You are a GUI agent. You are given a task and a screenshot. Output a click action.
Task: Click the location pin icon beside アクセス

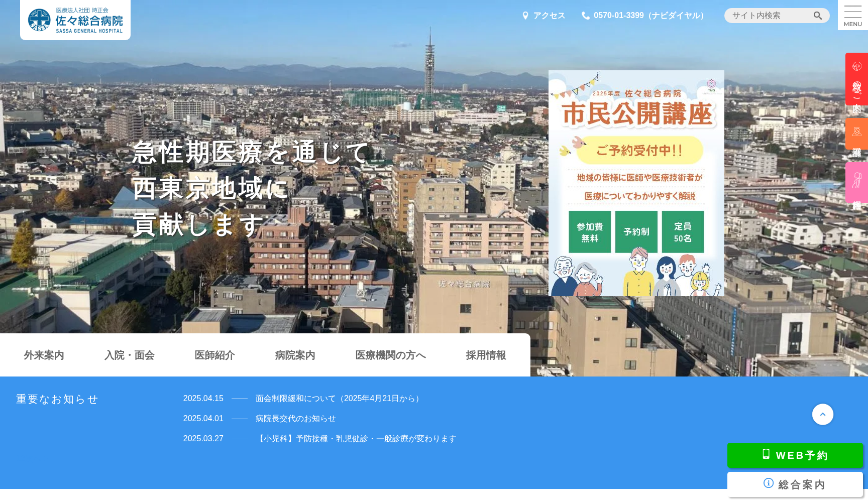pyautogui.click(x=525, y=15)
